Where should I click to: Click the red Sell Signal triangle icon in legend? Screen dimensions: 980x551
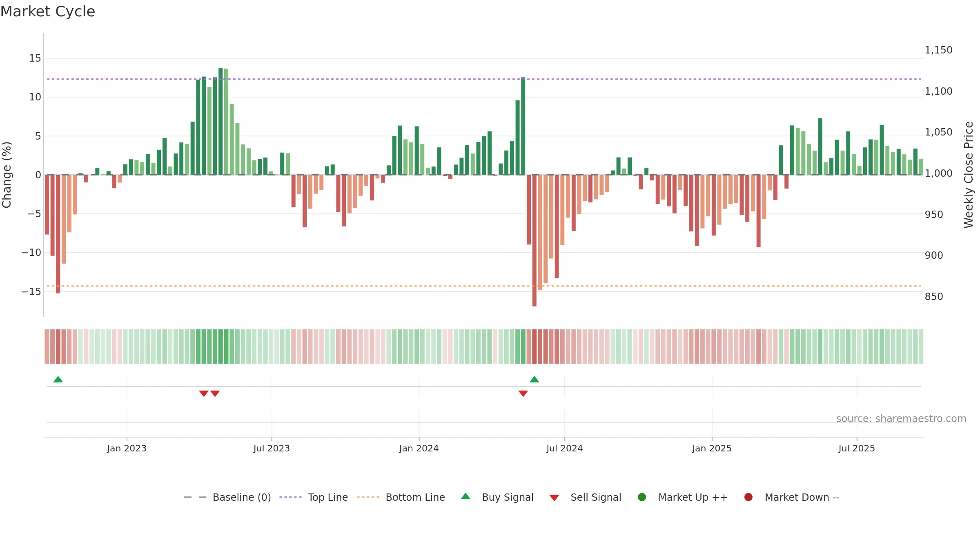[554, 498]
